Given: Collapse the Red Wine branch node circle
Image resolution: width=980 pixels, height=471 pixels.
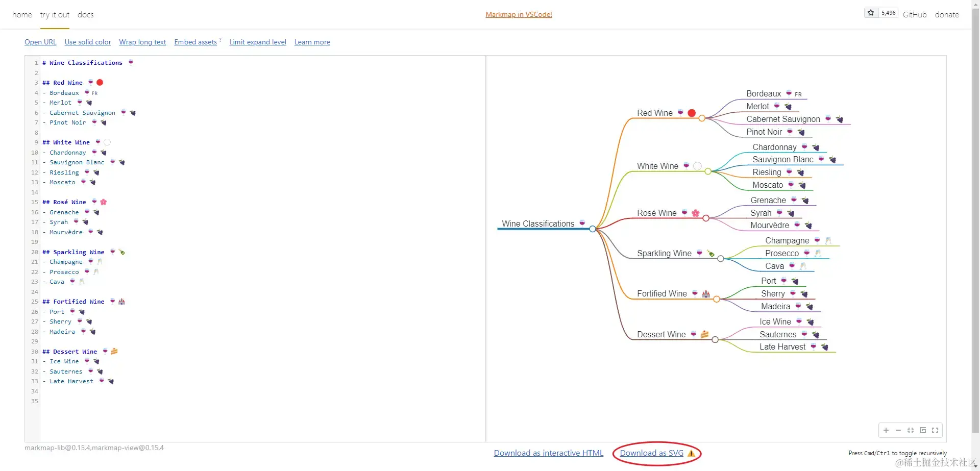Looking at the screenshot, I should tap(702, 118).
